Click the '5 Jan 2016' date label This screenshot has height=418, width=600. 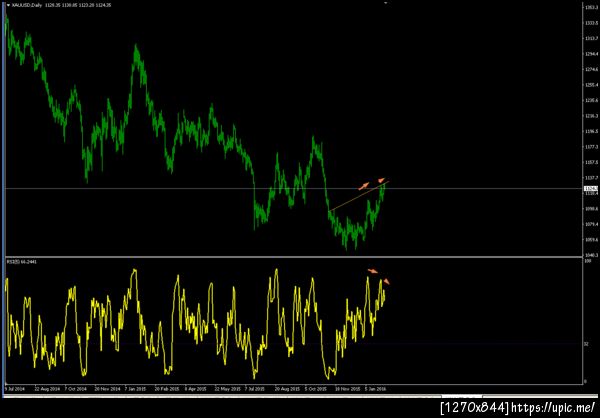click(376, 388)
